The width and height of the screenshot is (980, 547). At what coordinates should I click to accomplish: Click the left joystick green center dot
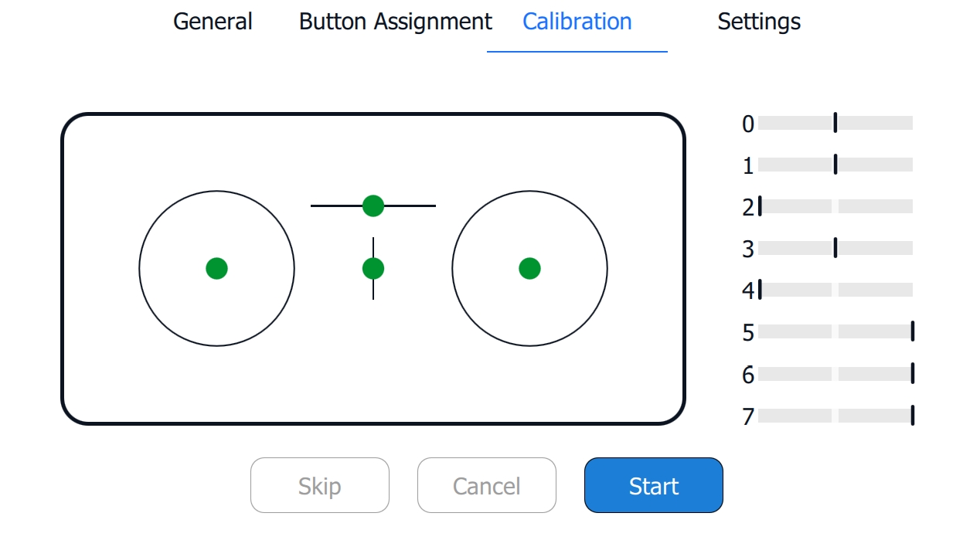pyautogui.click(x=216, y=268)
